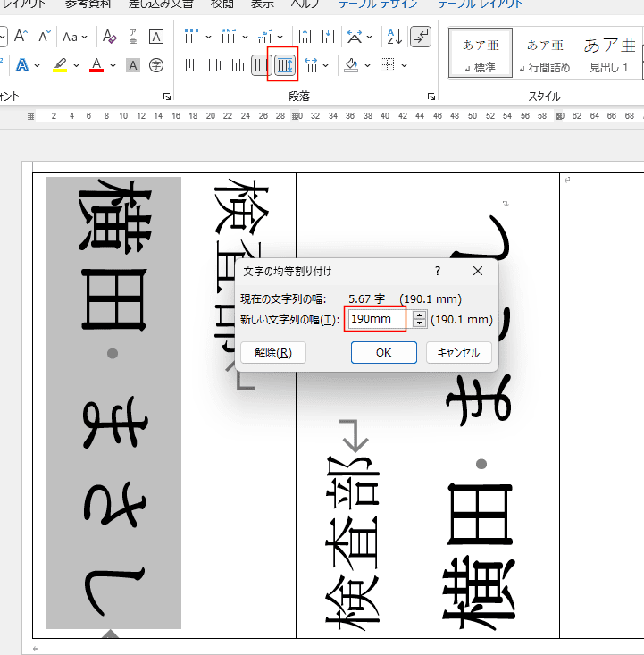Screen dimensions: 644x655
Task: Click OK in the 文字の均等割り付け dialog
Action: point(384,353)
